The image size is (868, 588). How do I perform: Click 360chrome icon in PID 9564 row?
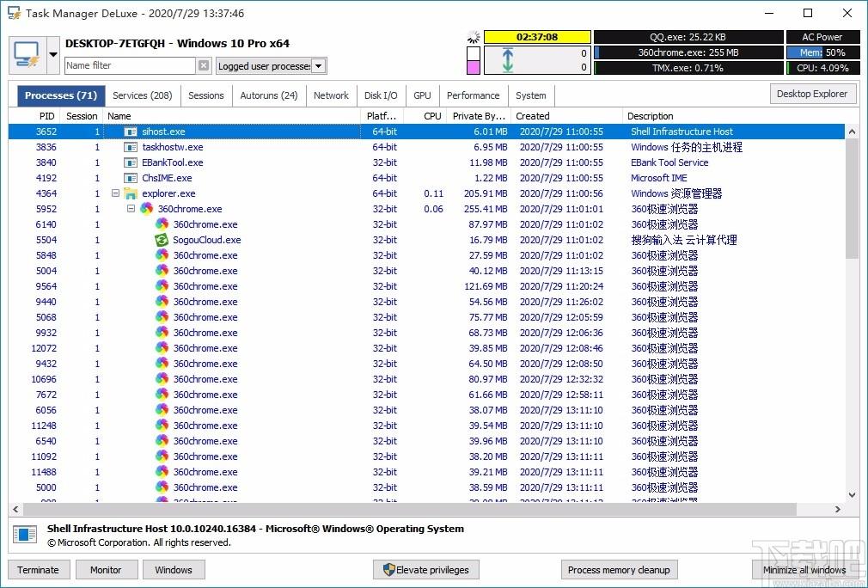point(162,286)
